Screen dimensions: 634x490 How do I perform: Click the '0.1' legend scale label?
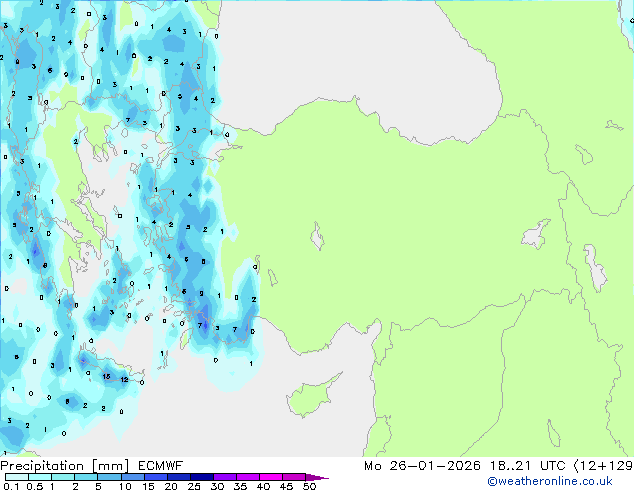click(11, 486)
